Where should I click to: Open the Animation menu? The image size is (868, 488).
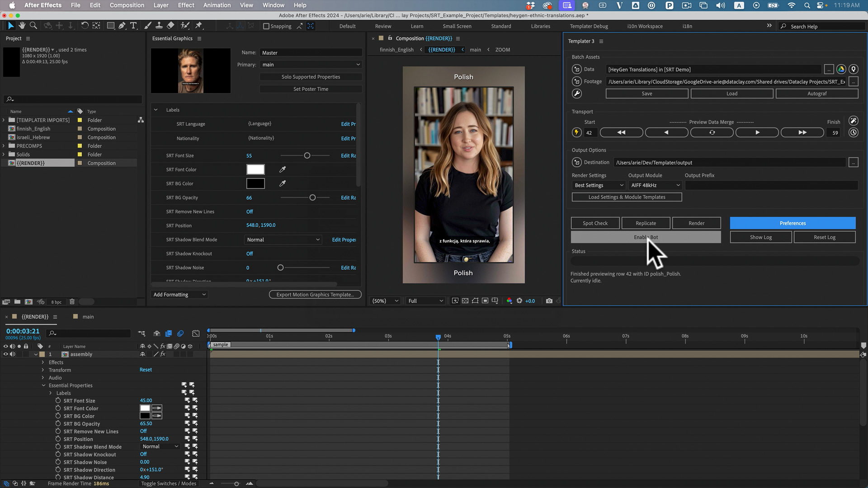(x=217, y=5)
